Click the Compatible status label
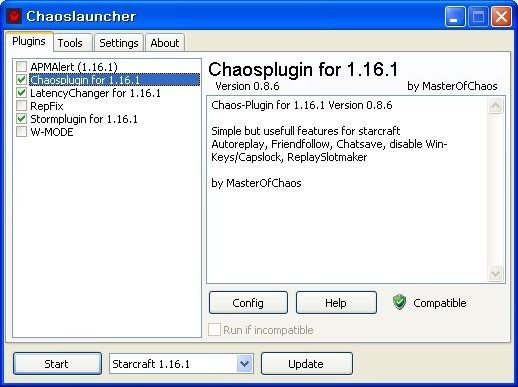The width and height of the screenshot is (518, 387). tap(440, 303)
